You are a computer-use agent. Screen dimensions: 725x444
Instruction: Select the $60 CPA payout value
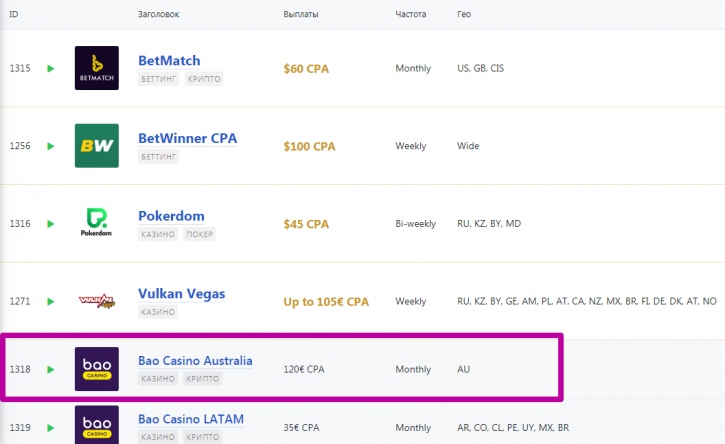[x=306, y=69]
